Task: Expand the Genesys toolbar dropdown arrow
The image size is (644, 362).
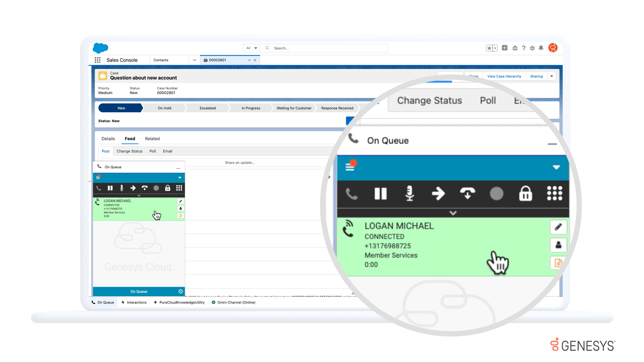Action: click(x=180, y=177)
